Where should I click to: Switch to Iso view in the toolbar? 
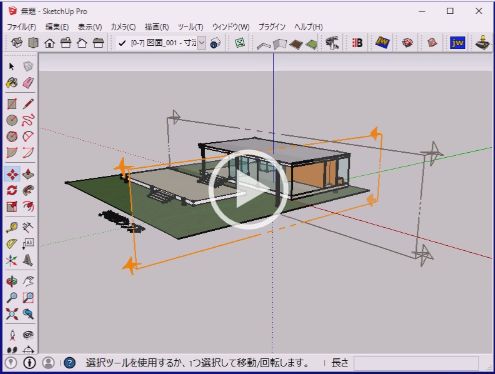[17, 43]
